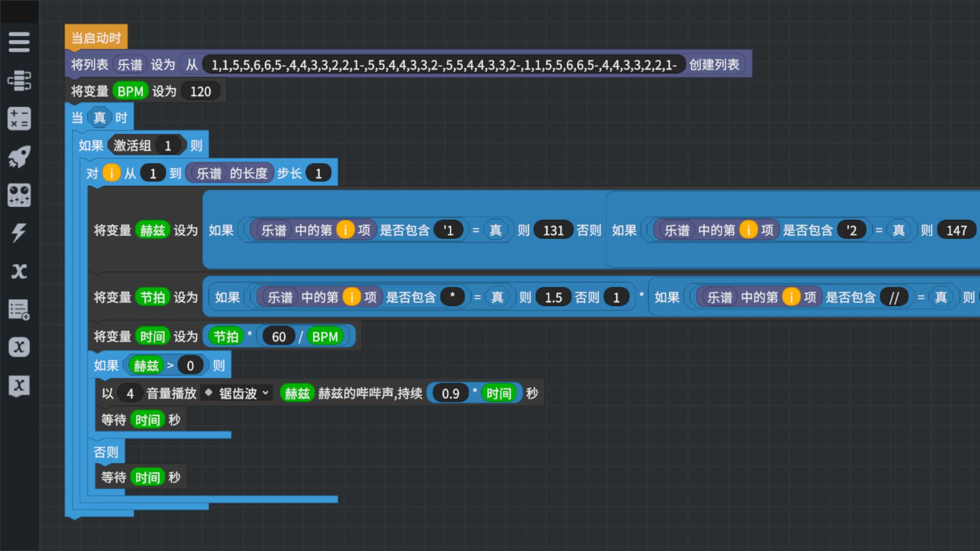The image size is (980, 551).
Task: Click the 步长 step value 1
Action: point(318,173)
